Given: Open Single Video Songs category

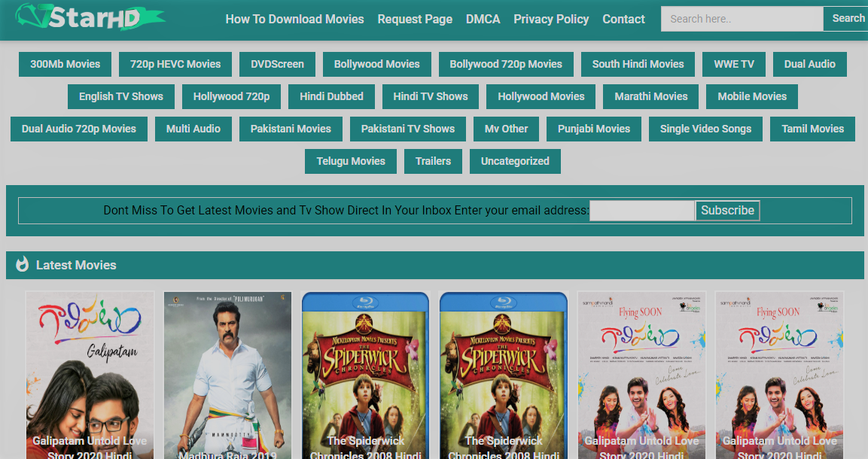Looking at the screenshot, I should coord(706,129).
